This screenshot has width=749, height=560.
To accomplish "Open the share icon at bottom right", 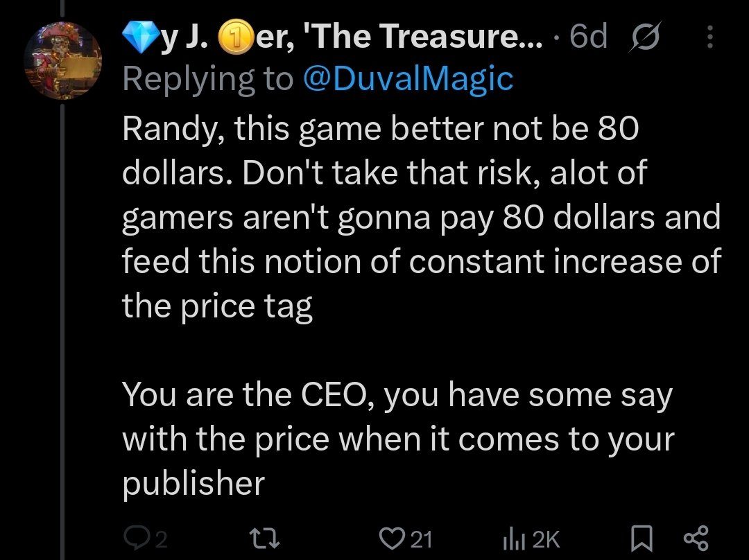I will [696, 539].
